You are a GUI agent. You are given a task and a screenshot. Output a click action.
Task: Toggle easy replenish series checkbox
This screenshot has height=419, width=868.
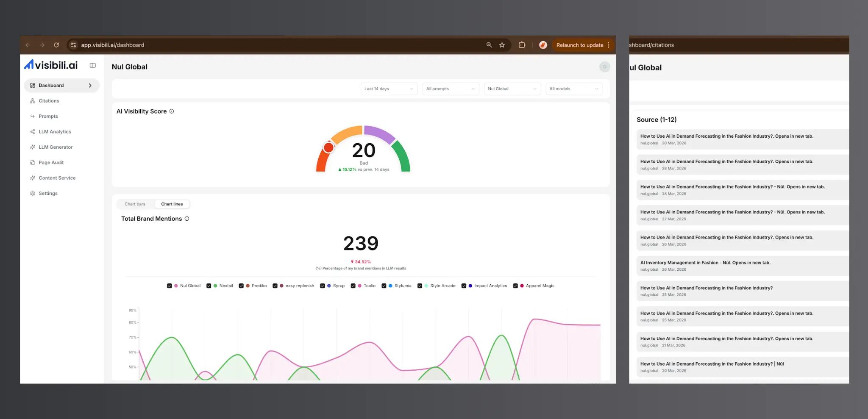pos(275,286)
